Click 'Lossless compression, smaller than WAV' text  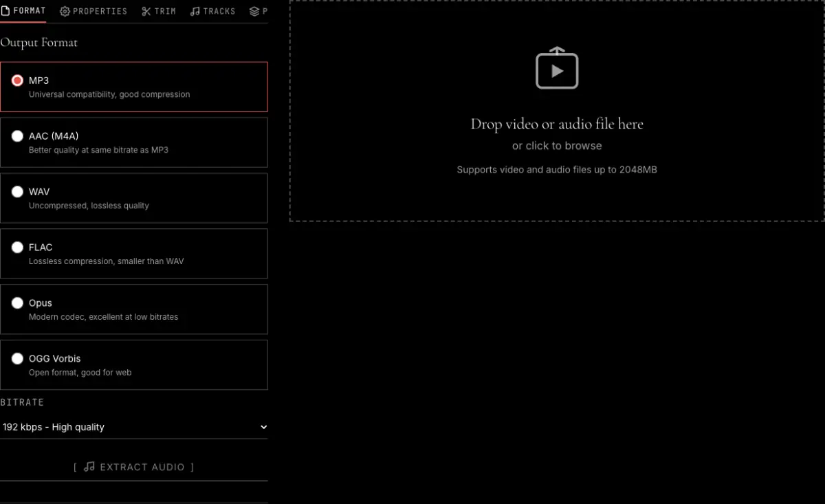click(x=107, y=261)
